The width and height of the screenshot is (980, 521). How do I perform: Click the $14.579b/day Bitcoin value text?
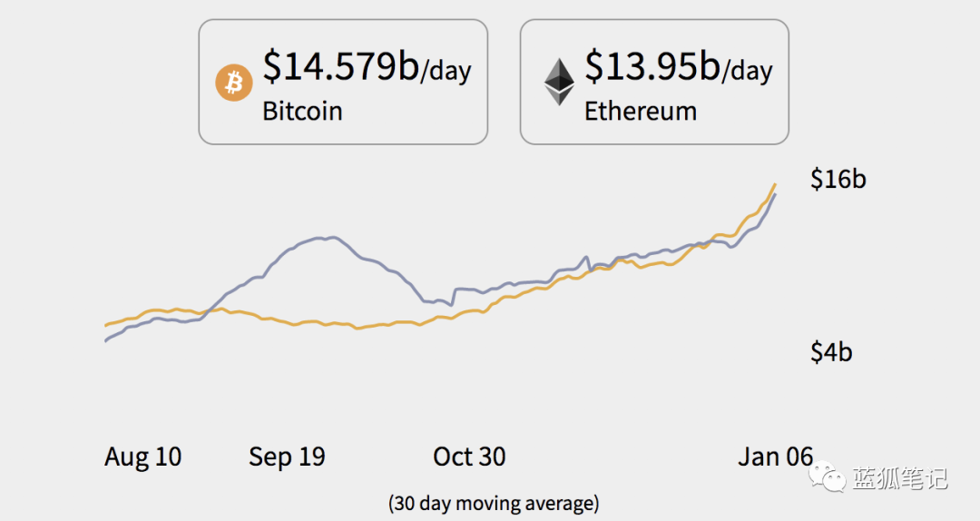(367, 66)
